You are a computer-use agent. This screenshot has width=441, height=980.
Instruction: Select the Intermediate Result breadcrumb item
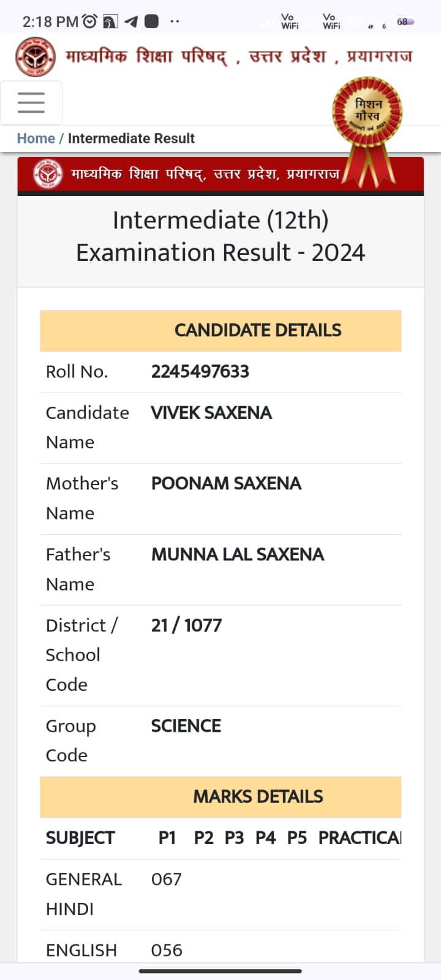click(x=131, y=138)
